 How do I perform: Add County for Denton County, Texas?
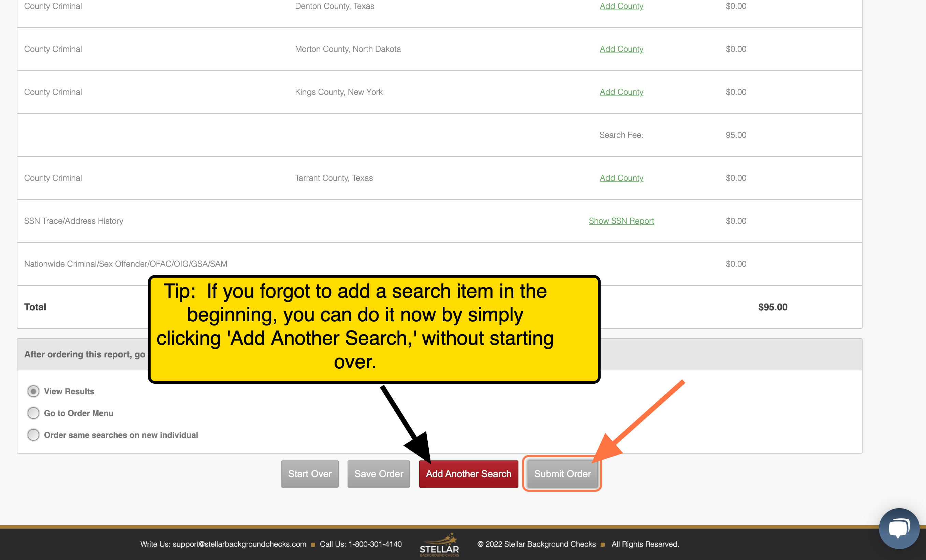click(621, 6)
